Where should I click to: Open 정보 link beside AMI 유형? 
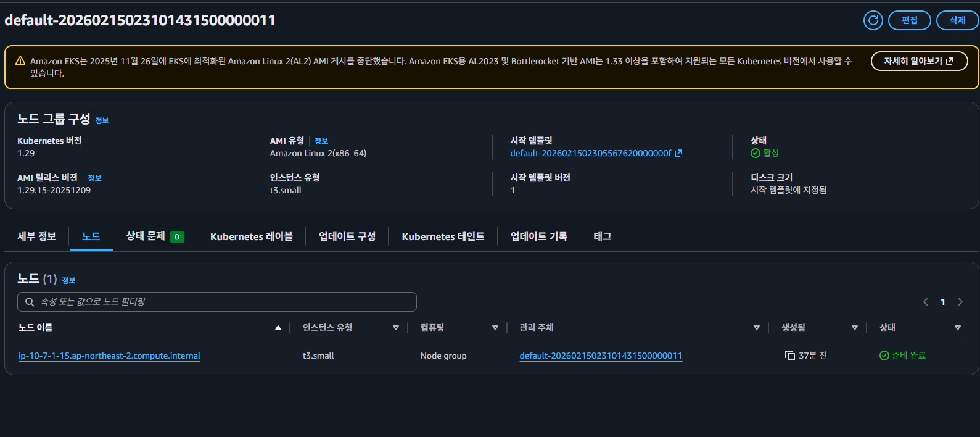click(x=321, y=141)
